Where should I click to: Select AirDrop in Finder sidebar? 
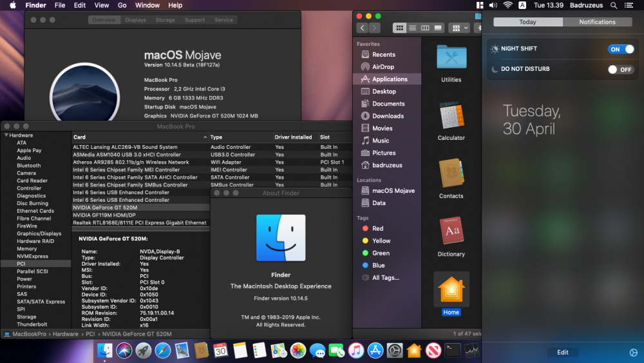click(387, 66)
